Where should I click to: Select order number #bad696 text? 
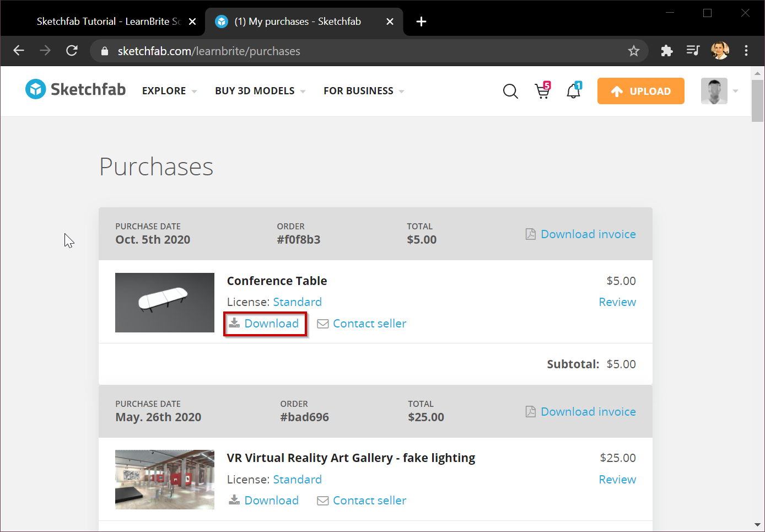click(304, 417)
